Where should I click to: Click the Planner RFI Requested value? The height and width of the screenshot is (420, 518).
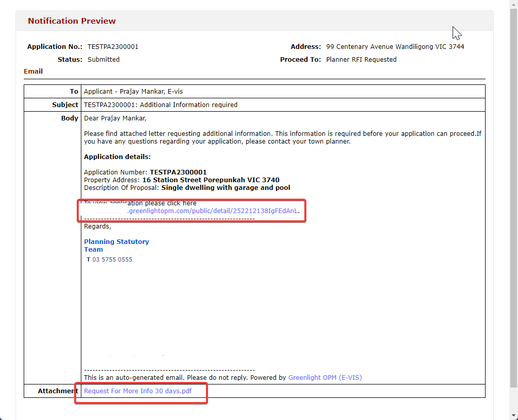[361, 60]
